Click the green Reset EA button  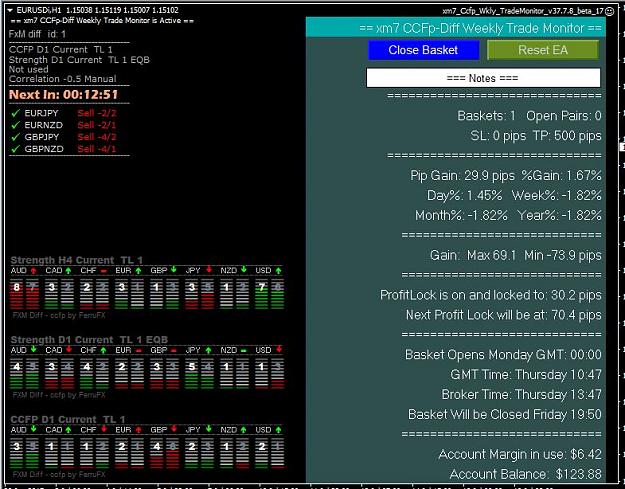click(x=543, y=50)
